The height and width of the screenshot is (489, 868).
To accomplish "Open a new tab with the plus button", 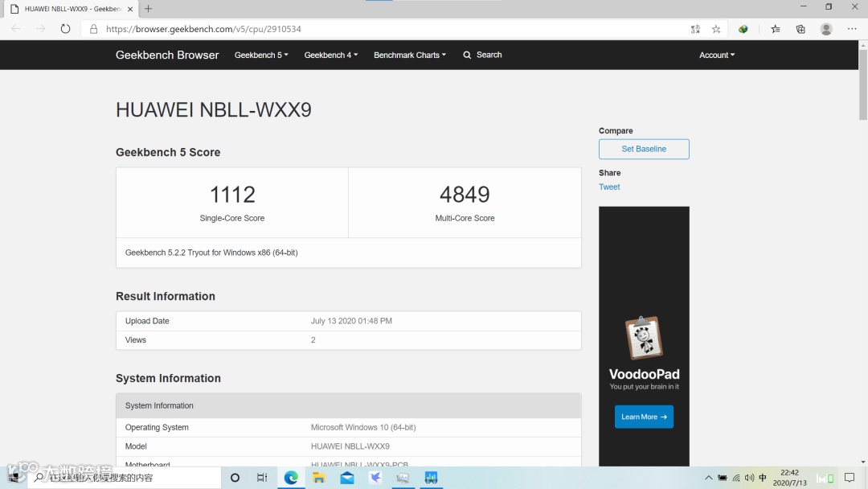I will (149, 8).
